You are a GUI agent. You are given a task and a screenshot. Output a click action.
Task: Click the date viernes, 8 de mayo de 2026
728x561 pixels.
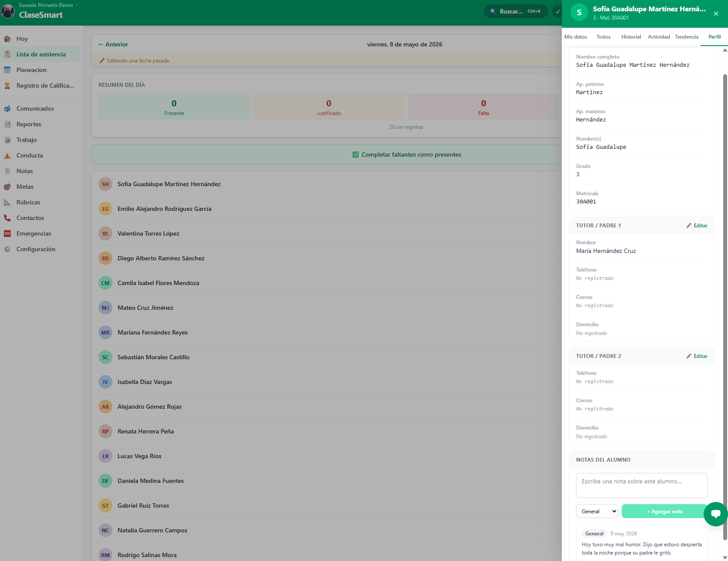click(405, 44)
